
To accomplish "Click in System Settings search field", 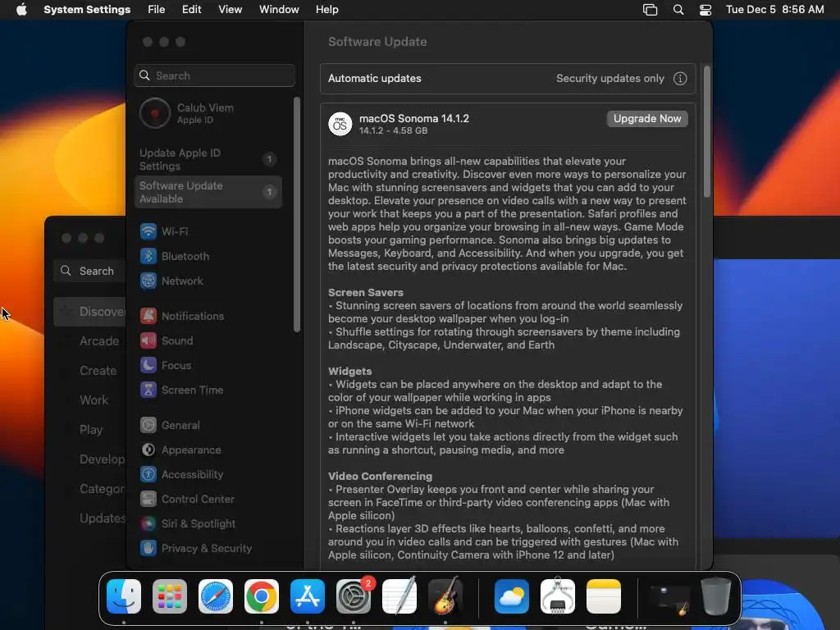I will pyautogui.click(x=214, y=75).
